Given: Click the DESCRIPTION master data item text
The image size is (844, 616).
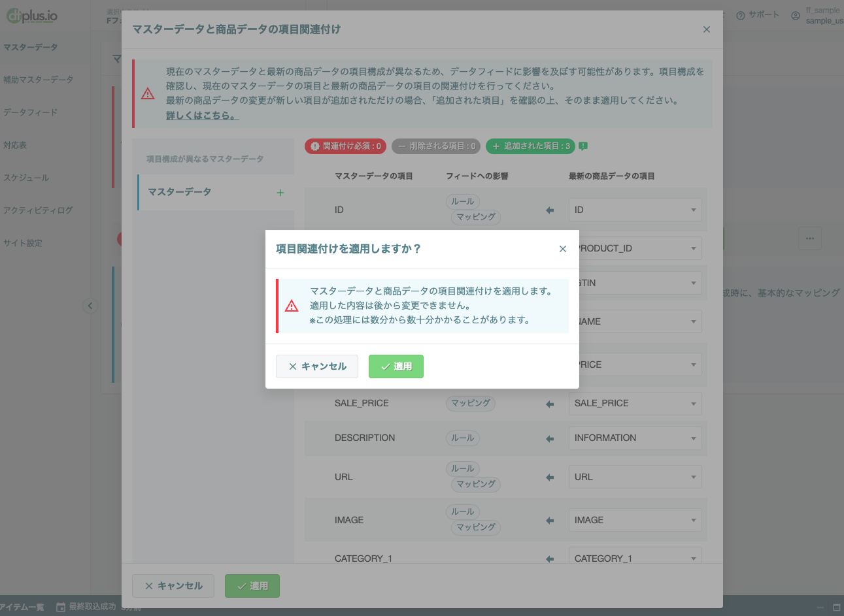Looking at the screenshot, I should click(365, 438).
